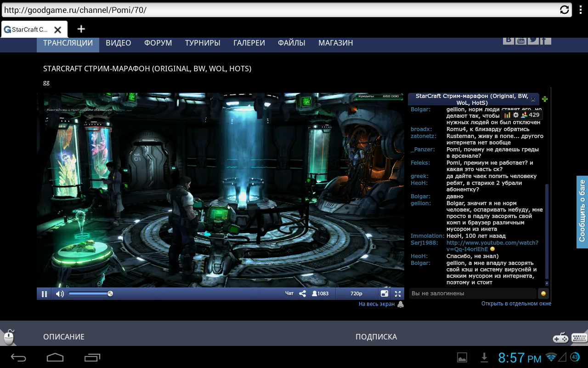The height and width of the screenshot is (368, 588).
Task: Click the На весь экран link
Action: 376,304
